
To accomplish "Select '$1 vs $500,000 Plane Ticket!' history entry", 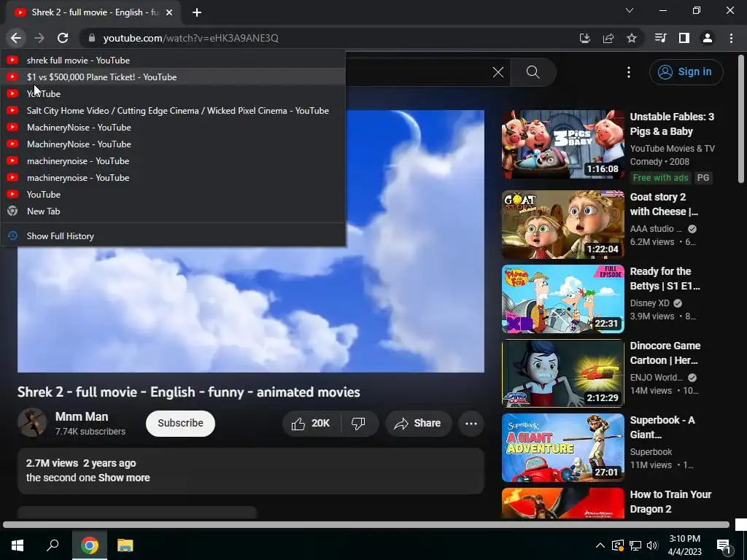I will tap(173, 77).
